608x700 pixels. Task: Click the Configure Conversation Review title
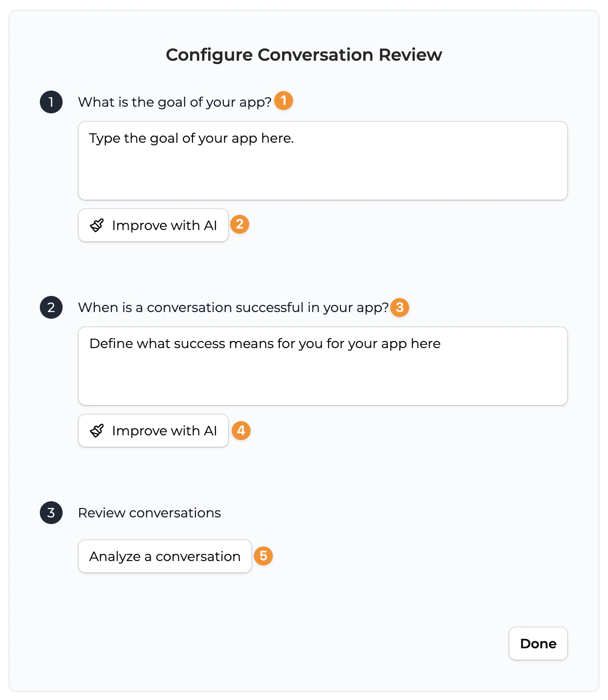tap(304, 54)
